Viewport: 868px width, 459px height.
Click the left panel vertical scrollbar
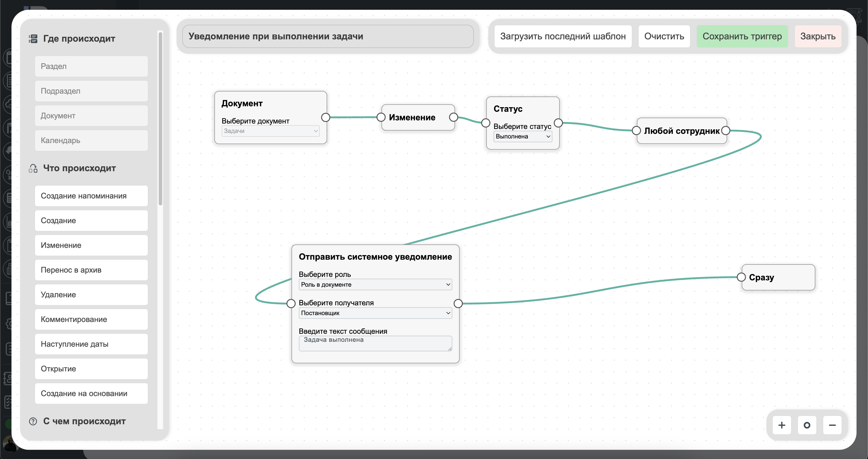(160, 118)
